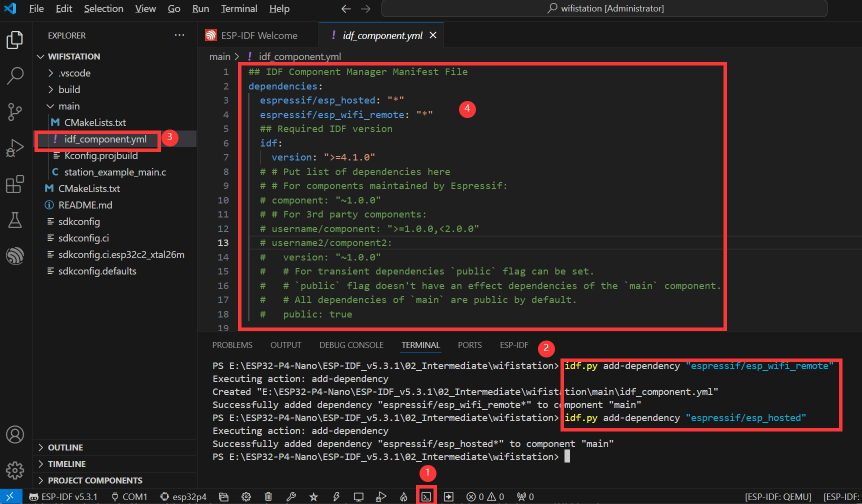The width and height of the screenshot is (862, 504).
Task: Open the ESP-IDF Terminal from status bar
Action: pyautogui.click(x=426, y=496)
